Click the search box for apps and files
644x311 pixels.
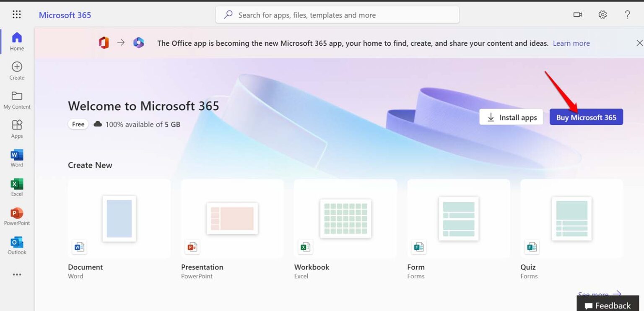[337, 15]
